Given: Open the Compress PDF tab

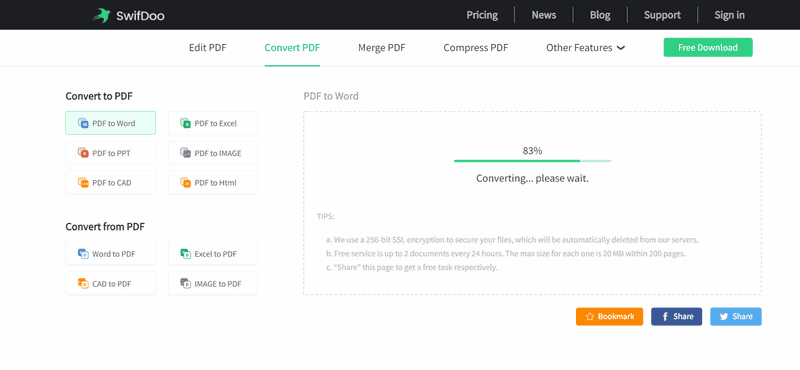Looking at the screenshot, I should pos(476,47).
